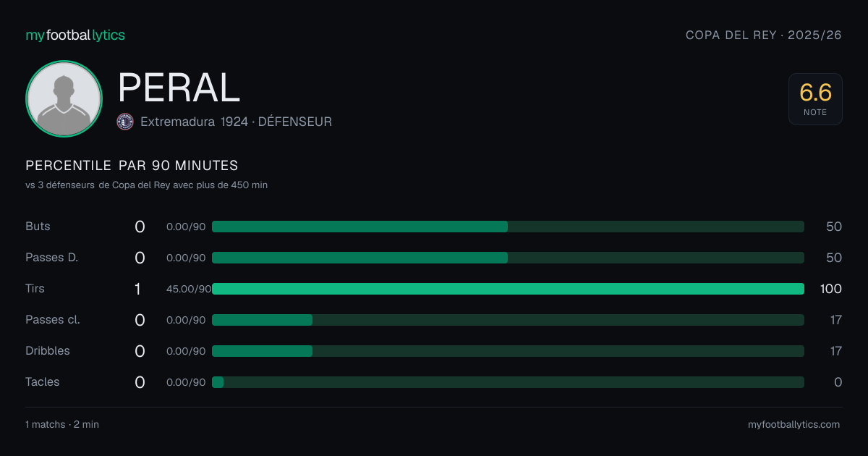Click the Passes cl. percentile bar
Viewport: 868px width, 456px height.
[x=508, y=320]
